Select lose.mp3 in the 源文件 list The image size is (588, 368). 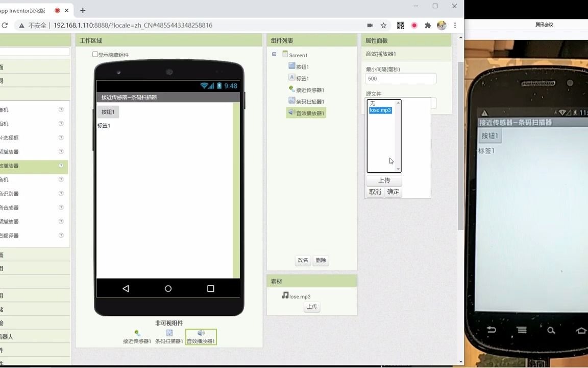coord(380,110)
